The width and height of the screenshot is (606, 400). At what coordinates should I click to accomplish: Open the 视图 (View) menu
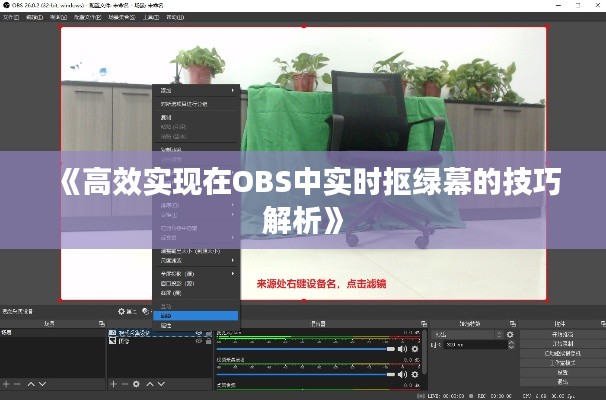pyautogui.click(x=58, y=17)
